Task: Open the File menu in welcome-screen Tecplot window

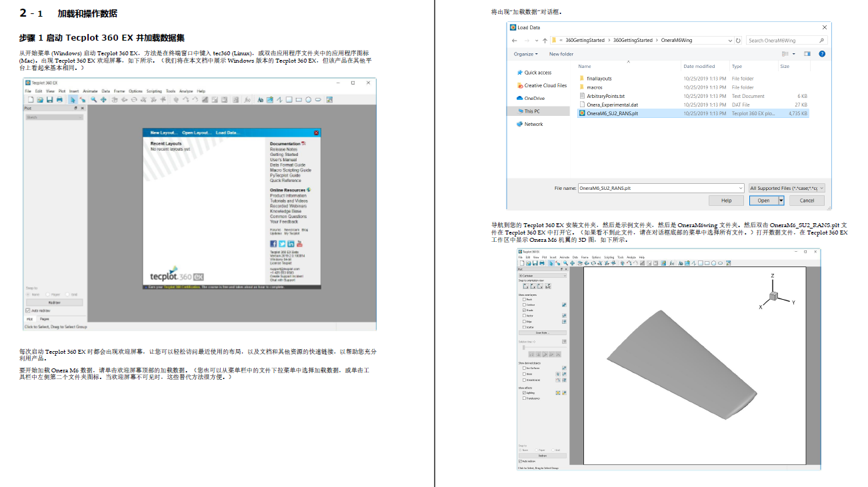Action: [28, 91]
